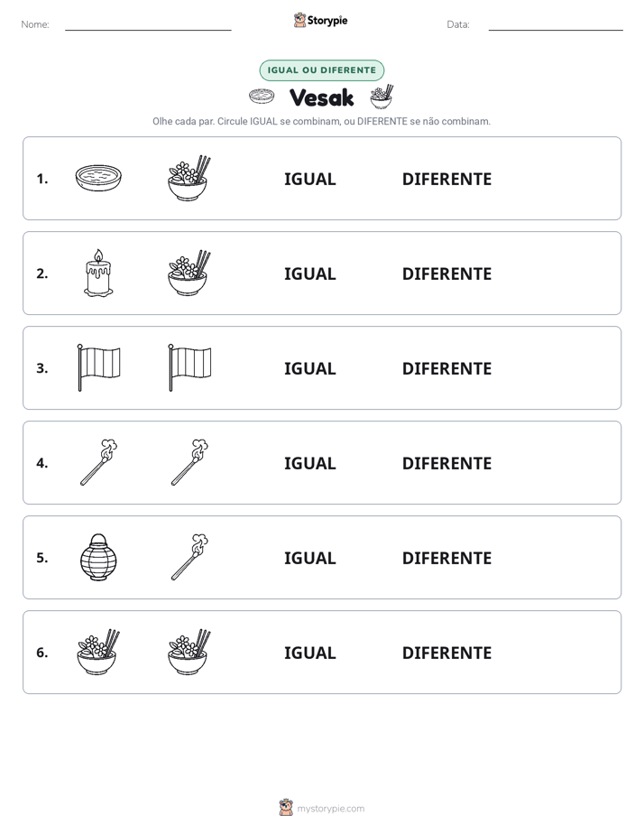644x834 pixels.
Task: Click the incense stick in row 5
Action: point(189,557)
